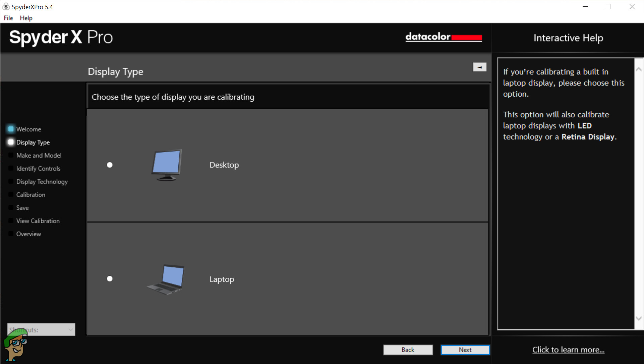This screenshot has height=364, width=644.
Task: Click the Spyder X Pro logo
Action: [x=61, y=37]
